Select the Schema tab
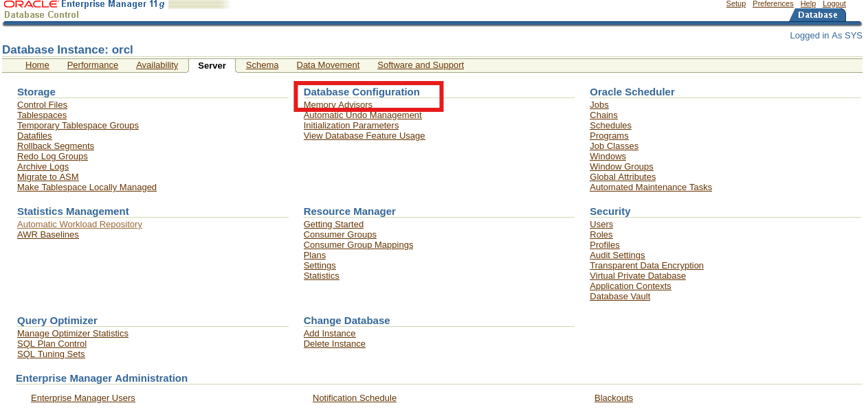868x414 pixels. click(262, 65)
